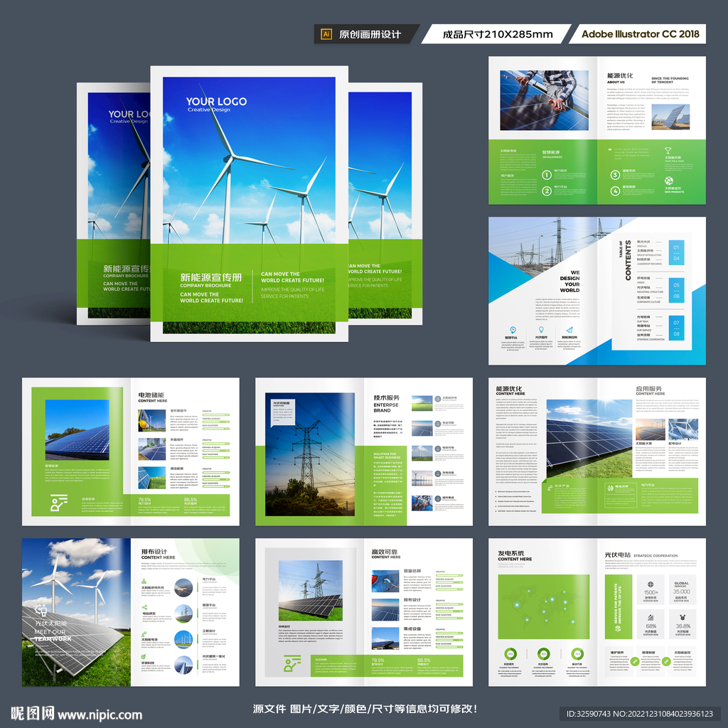
Task: Click 新能源宣传册 title on center cover
Action: (210, 277)
